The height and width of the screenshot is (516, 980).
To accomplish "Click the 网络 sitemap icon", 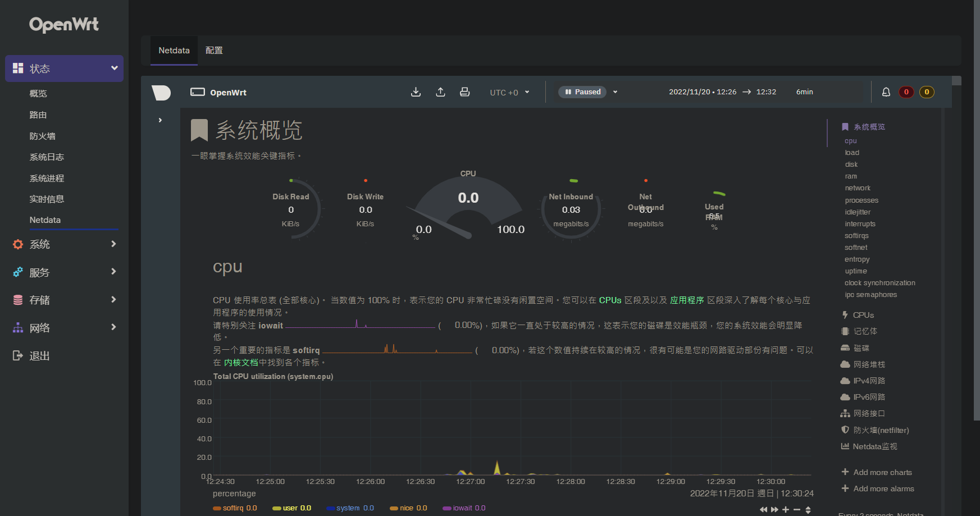I will click(x=18, y=328).
